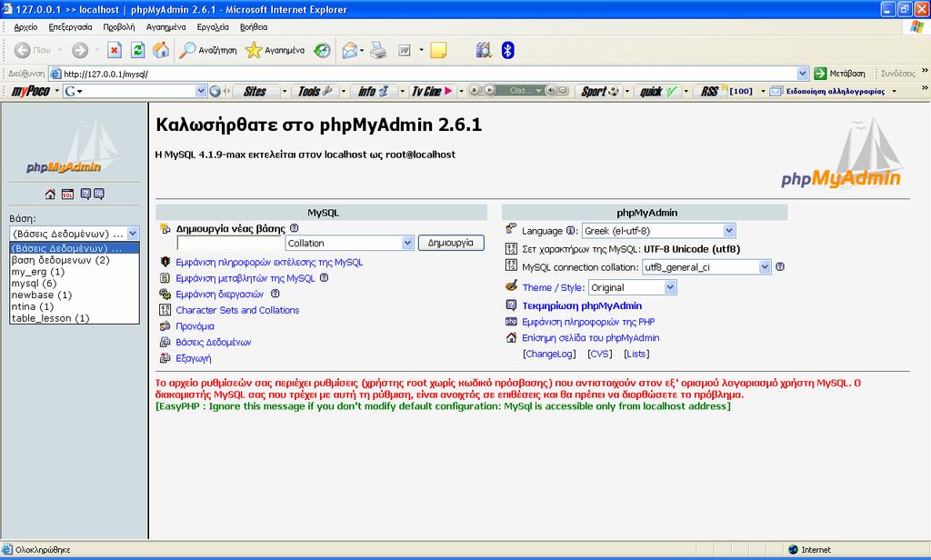Open the Lists link
Viewport: 931px width, 560px height.
coord(636,354)
